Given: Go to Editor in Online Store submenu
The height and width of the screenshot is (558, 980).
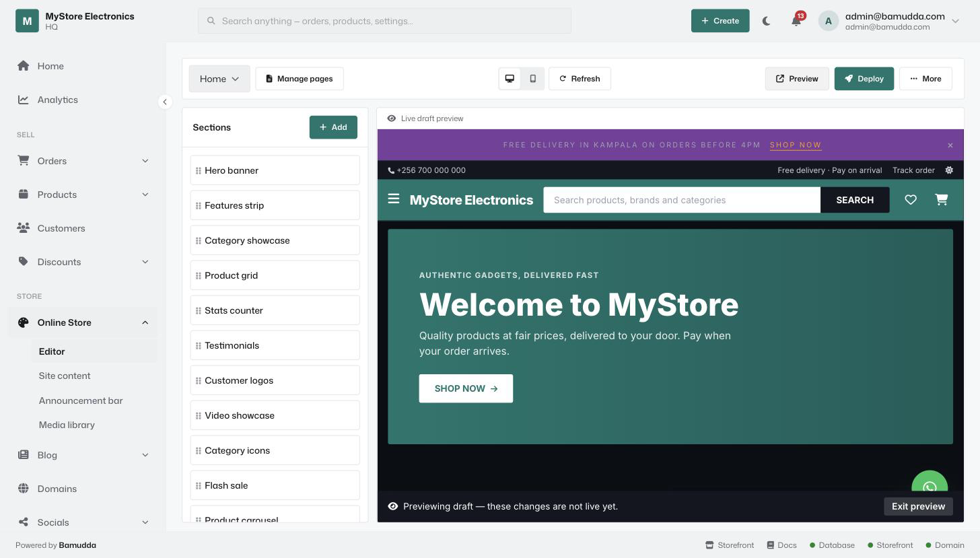Looking at the screenshot, I should click(94, 351).
